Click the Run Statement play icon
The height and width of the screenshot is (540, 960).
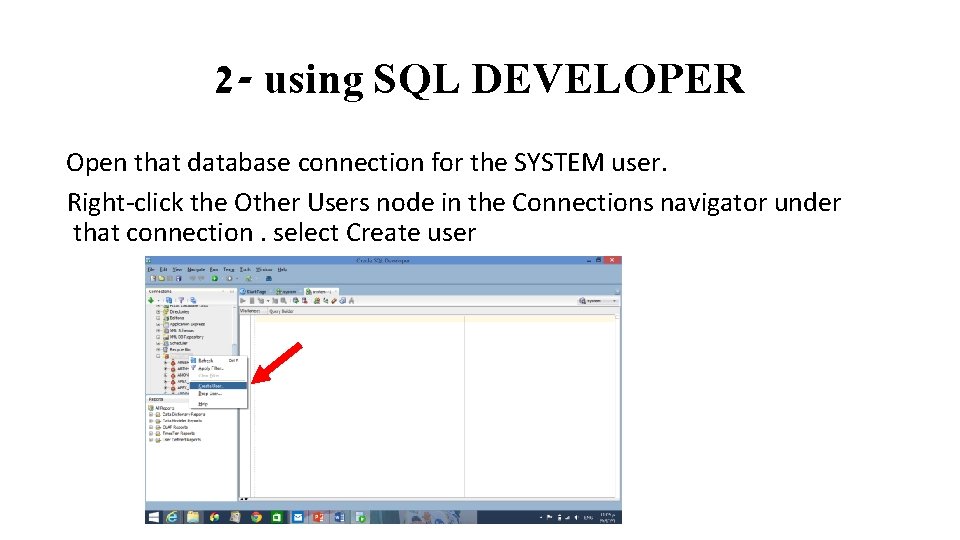[243, 301]
